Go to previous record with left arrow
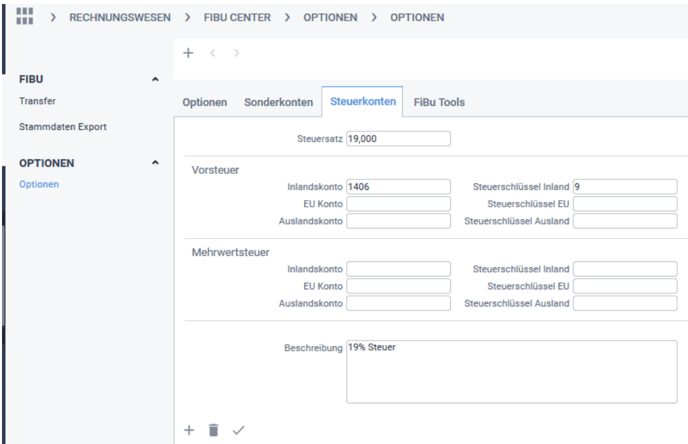Screen dimensions: 688x444 click(x=211, y=51)
